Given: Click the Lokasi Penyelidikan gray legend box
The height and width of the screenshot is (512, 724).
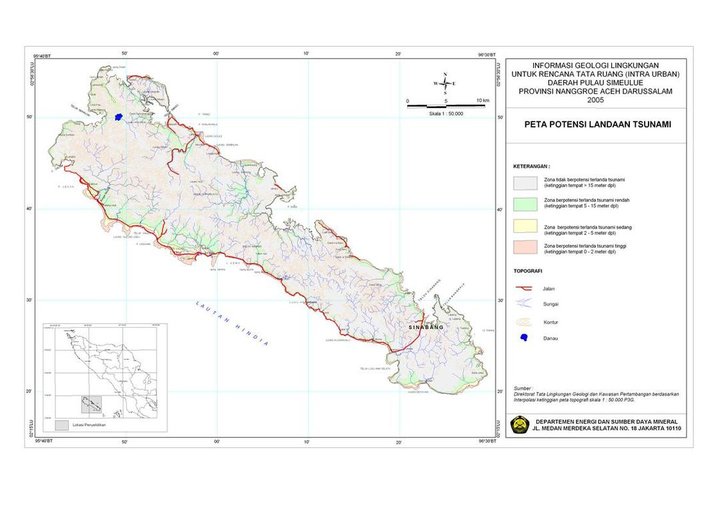Looking at the screenshot, I should click(62, 425).
